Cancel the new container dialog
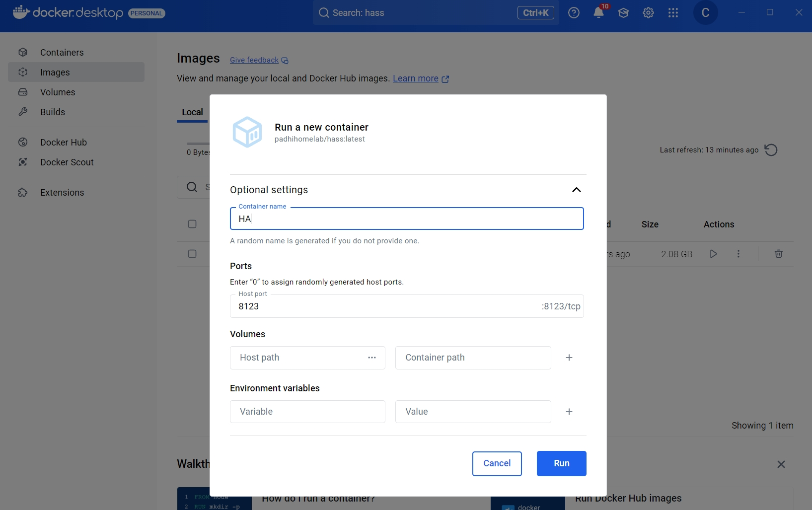Viewport: 812px width, 510px height. pos(497,463)
